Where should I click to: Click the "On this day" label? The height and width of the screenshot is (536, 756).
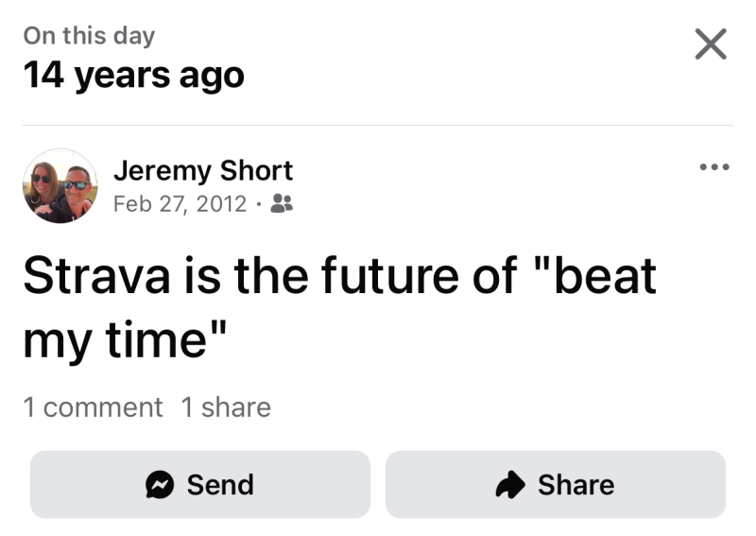click(x=89, y=36)
